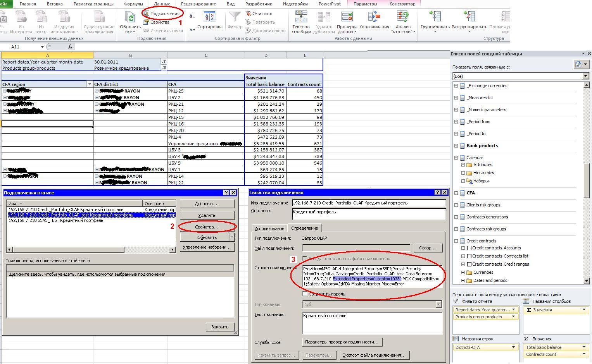
Task: Click the field list vertical scrollbar
Action: pos(586,183)
